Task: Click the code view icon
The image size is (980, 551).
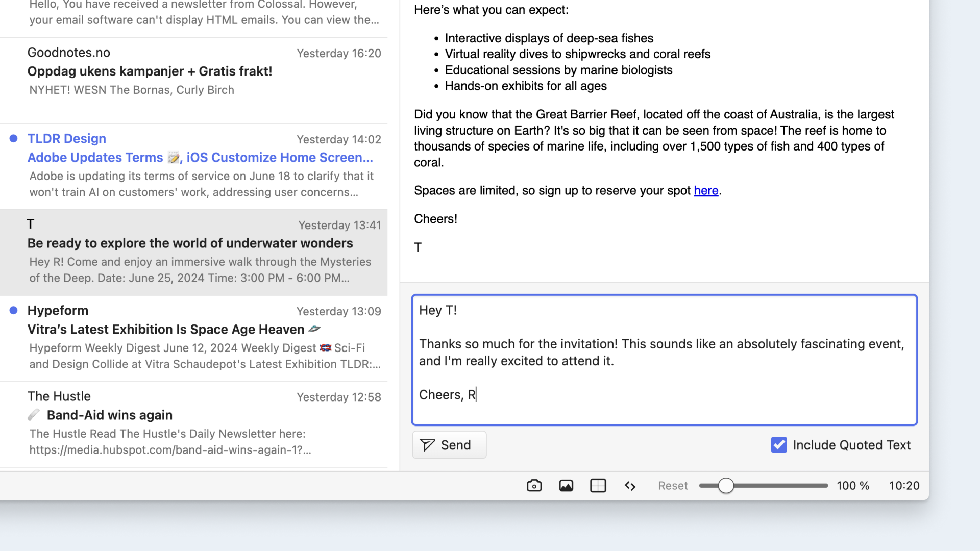Action: tap(629, 486)
